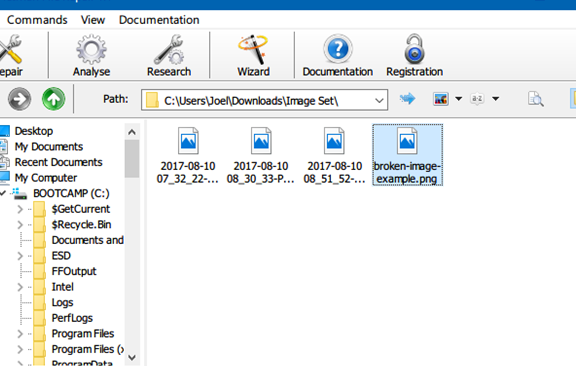
Task: Select the Documents and Settings folder
Action: coord(87,240)
